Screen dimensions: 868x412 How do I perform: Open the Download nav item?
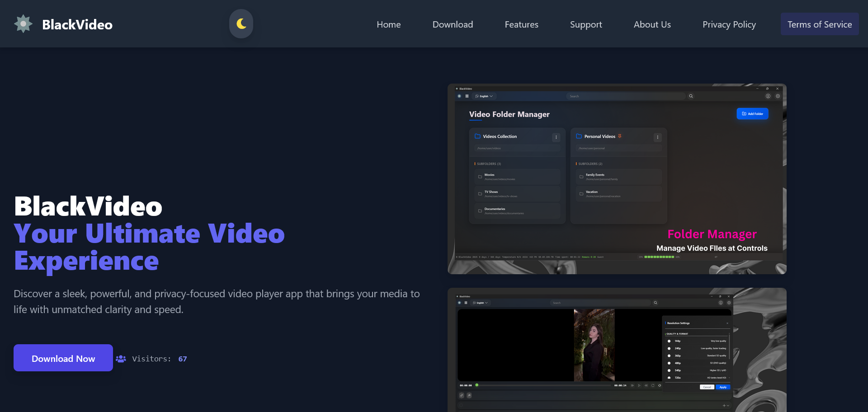click(453, 24)
